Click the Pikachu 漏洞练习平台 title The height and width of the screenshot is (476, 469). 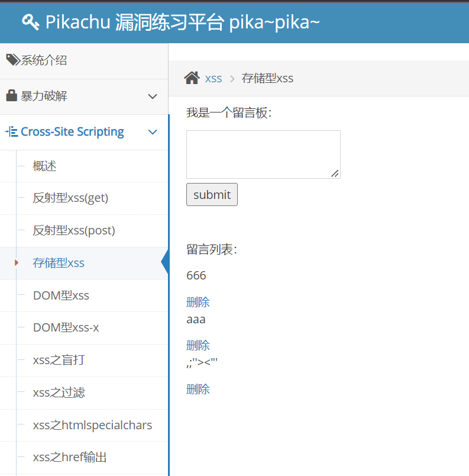(x=183, y=22)
